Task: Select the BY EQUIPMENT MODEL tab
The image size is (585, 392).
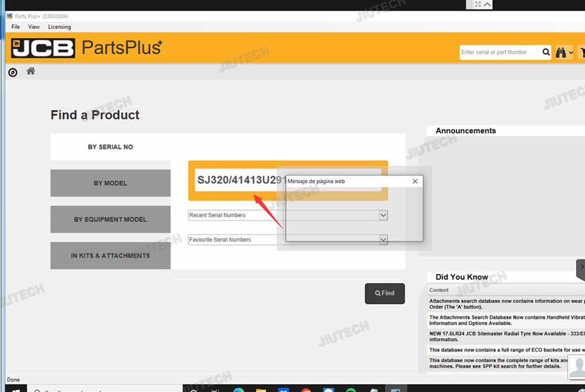Action: (110, 220)
